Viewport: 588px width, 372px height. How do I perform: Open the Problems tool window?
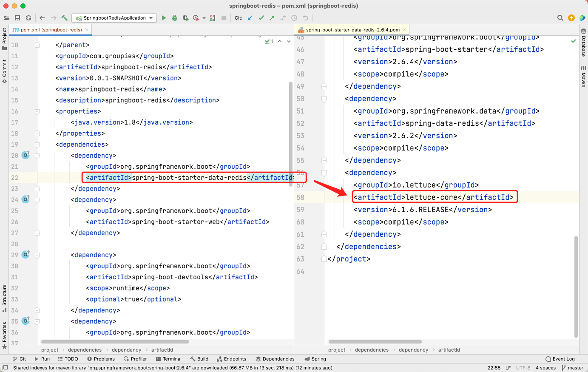[x=101, y=359]
